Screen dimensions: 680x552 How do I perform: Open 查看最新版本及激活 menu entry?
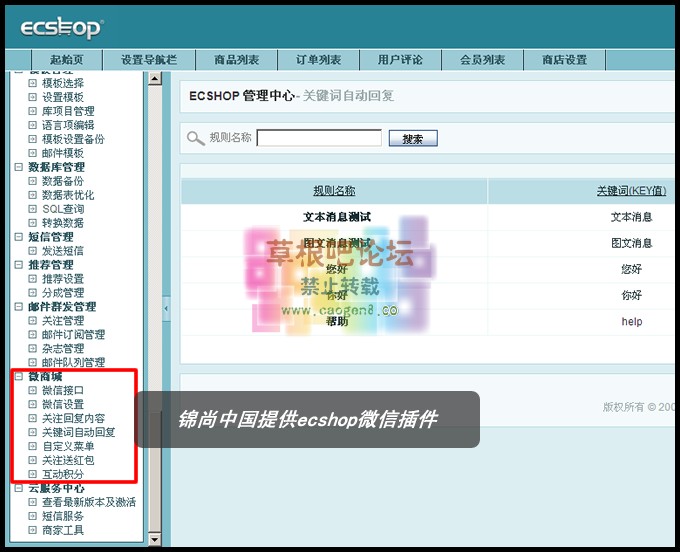(x=89, y=502)
